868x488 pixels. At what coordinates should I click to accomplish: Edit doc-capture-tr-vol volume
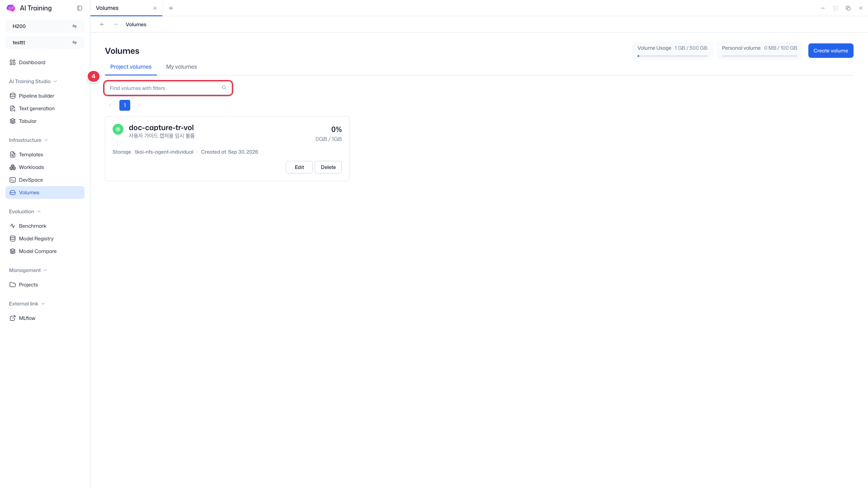299,167
